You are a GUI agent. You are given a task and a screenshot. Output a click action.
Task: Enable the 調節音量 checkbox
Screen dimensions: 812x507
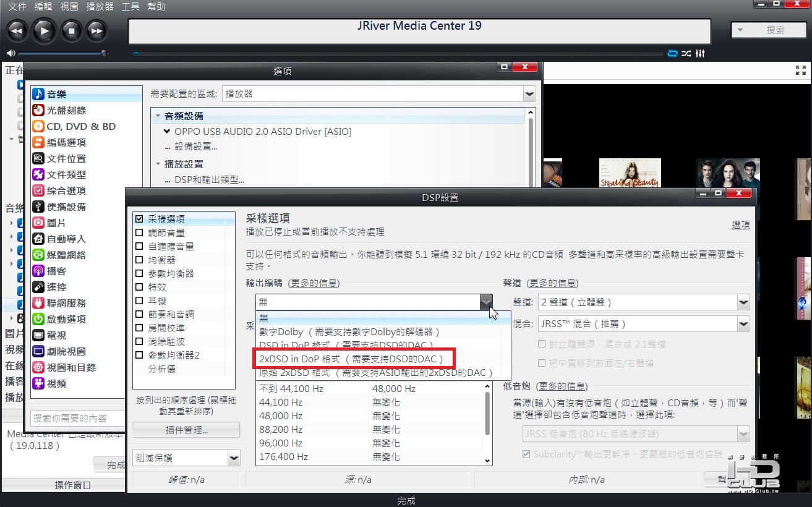click(x=139, y=232)
